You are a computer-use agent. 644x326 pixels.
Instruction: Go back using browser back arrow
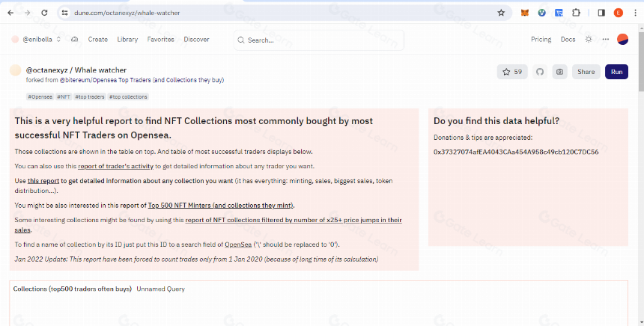click(10, 13)
